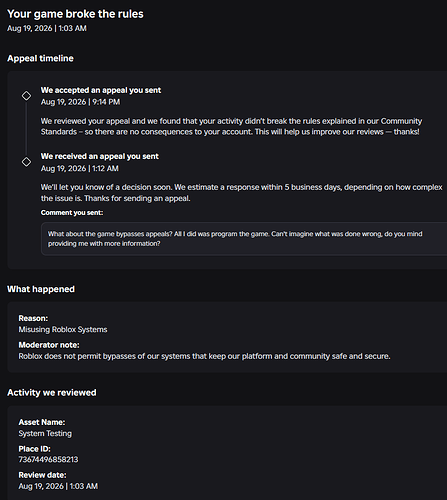Click the Moderator note text

tap(204, 356)
